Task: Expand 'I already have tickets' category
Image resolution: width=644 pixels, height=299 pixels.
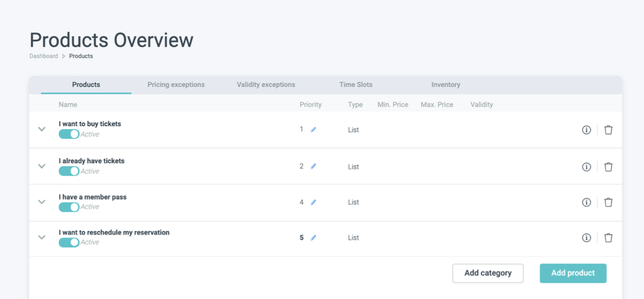Action: [x=42, y=167]
